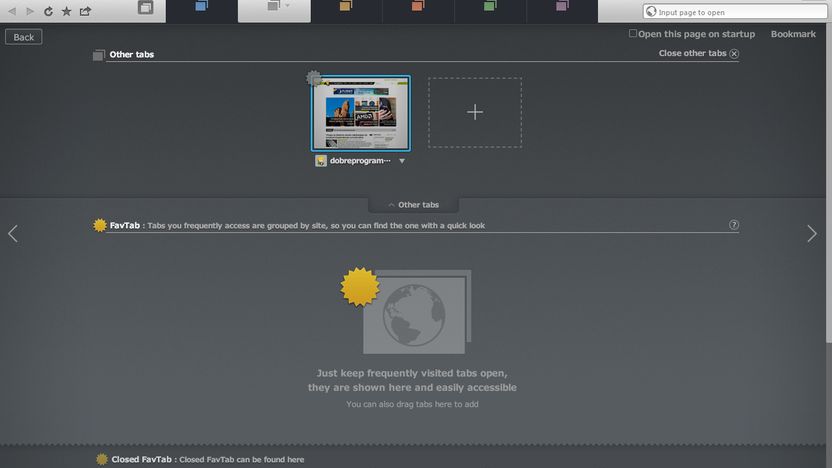Go to previous page with left chevron
832x468 pixels.
coord(13,233)
